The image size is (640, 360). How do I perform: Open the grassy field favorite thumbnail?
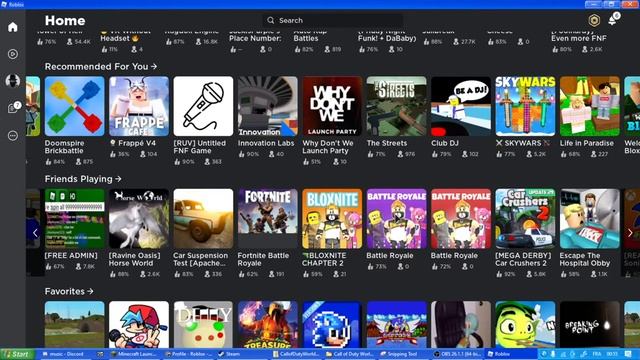(x=74, y=324)
